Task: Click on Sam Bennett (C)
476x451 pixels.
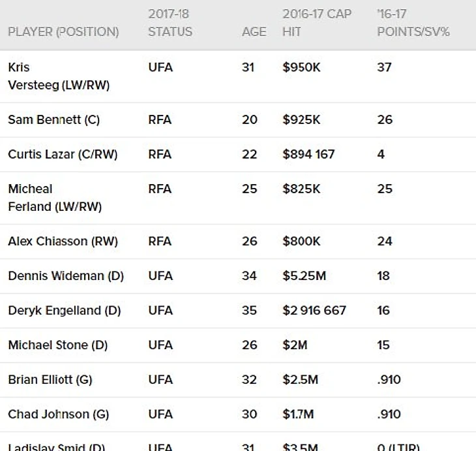Action: pos(53,119)
